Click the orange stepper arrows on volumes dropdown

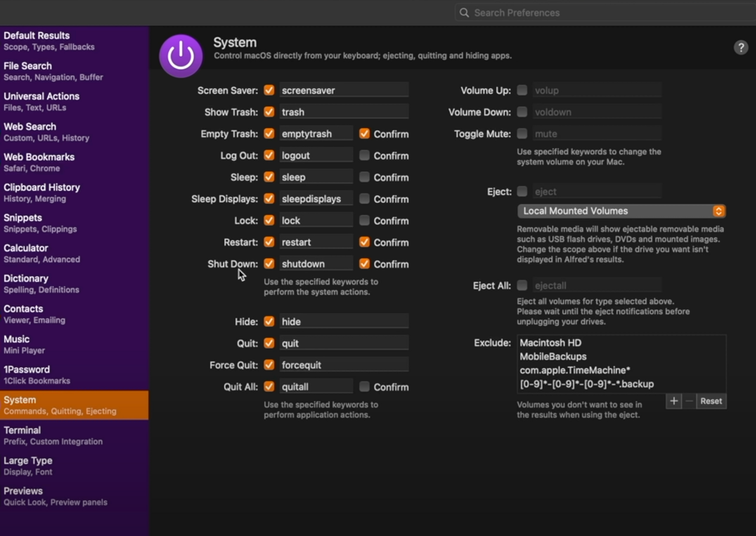718,211
